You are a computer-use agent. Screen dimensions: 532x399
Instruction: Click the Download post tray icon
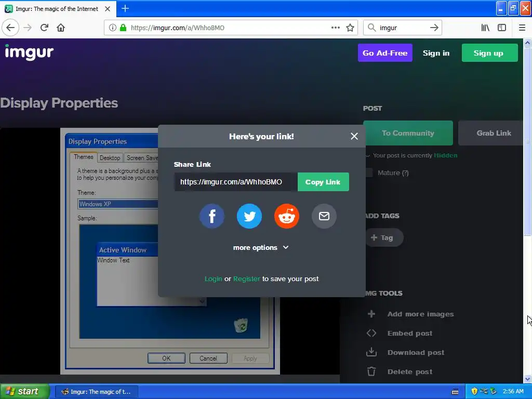click(371, 352)
